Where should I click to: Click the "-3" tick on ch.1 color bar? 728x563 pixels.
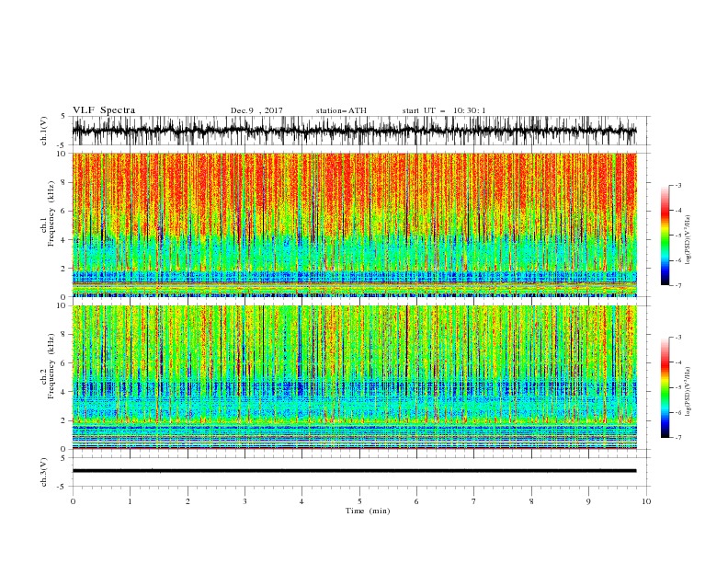coord(678,185)
